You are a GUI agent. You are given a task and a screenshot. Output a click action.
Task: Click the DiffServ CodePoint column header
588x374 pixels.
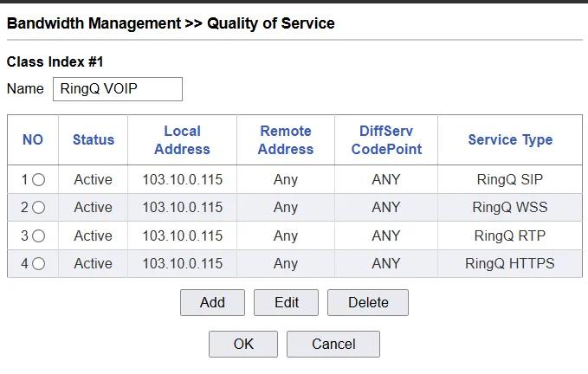(386, 139)
